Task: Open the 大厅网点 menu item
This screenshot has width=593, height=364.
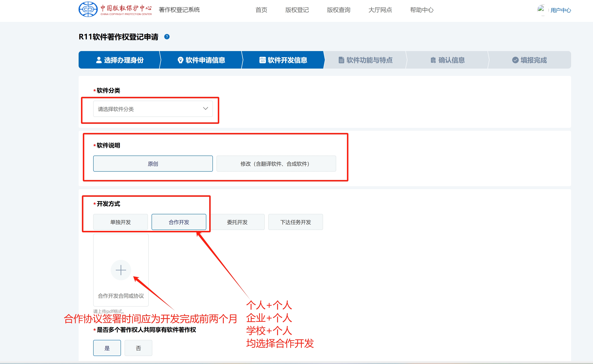Action: click(x=380, y=10)
